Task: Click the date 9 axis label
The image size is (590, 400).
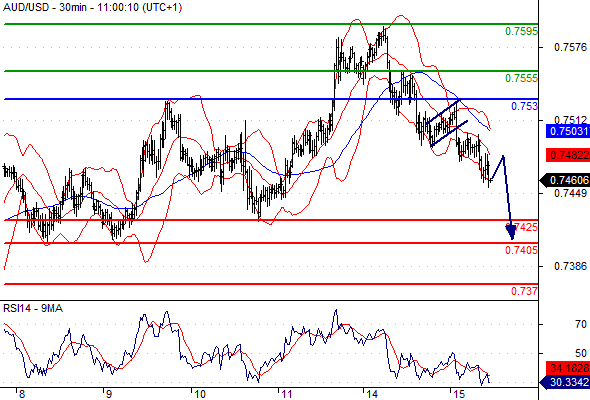Action: point(108,394)
